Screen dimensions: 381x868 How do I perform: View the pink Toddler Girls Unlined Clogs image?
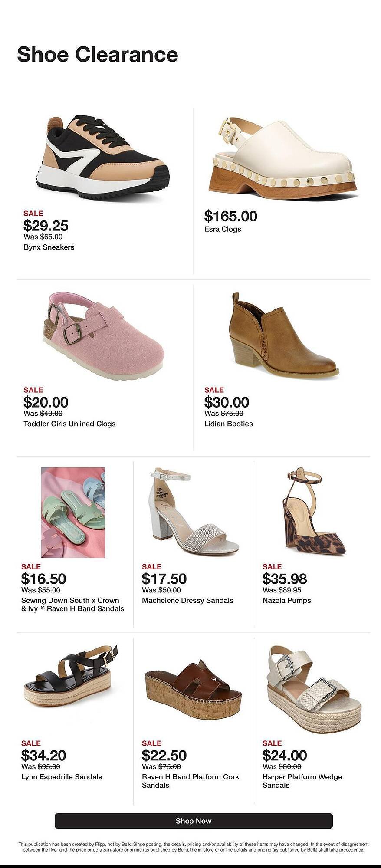tap(103, 336)
